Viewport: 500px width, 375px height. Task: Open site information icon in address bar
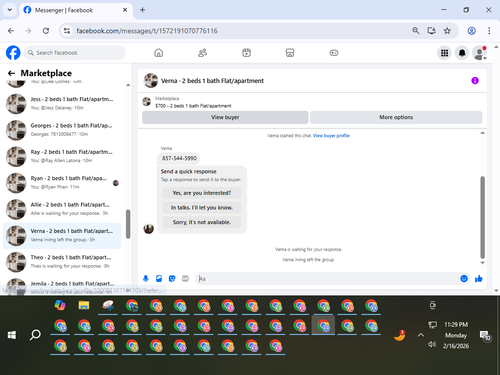click(67, 31)
